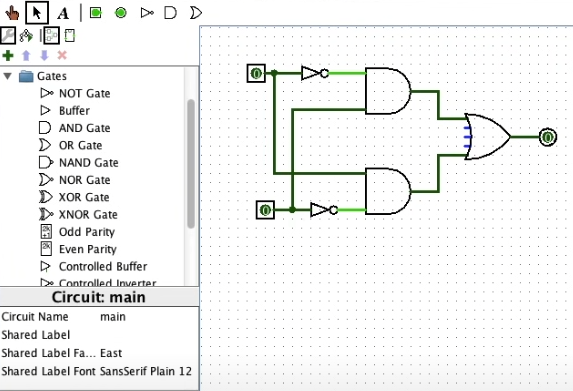Screen dimensions: 573x391
Task: Select Buffer in library
Action: (x=65, y=110)
